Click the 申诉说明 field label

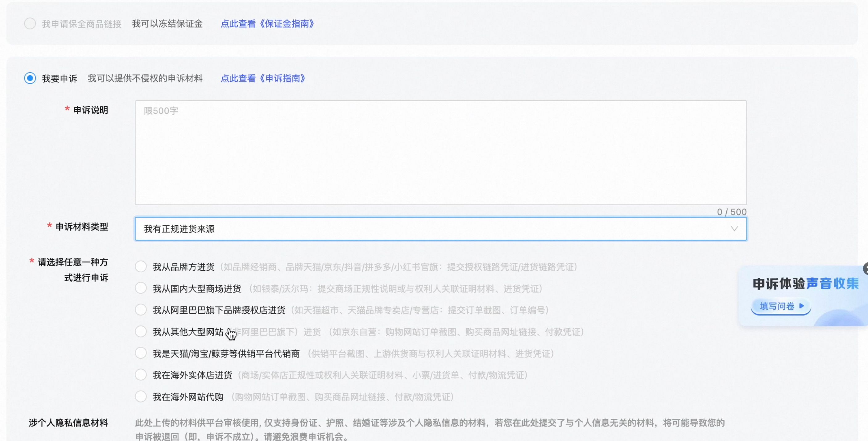(91, 110)
